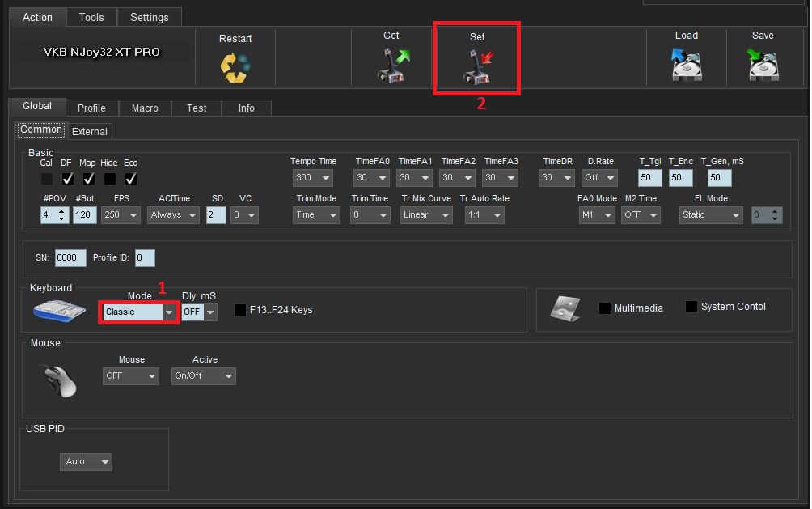
Task: Click the #But input field
Action: [x=84, y=215]
